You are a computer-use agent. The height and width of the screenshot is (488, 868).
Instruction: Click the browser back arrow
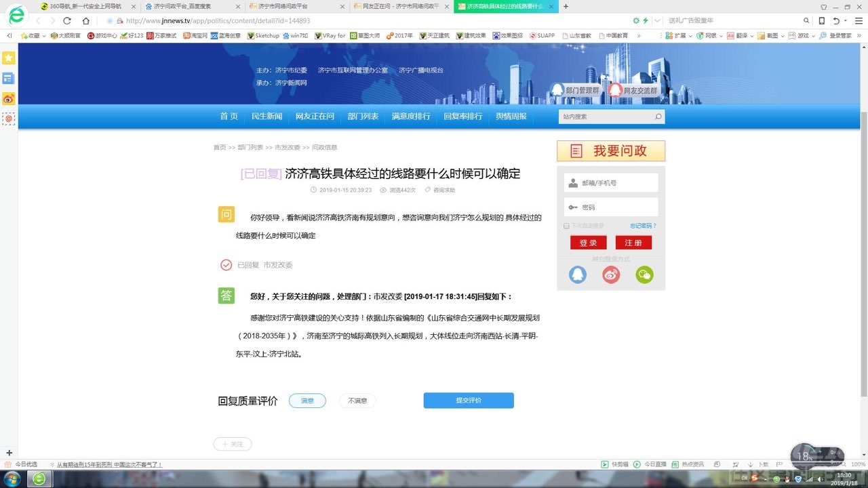(x=38, y=20)
